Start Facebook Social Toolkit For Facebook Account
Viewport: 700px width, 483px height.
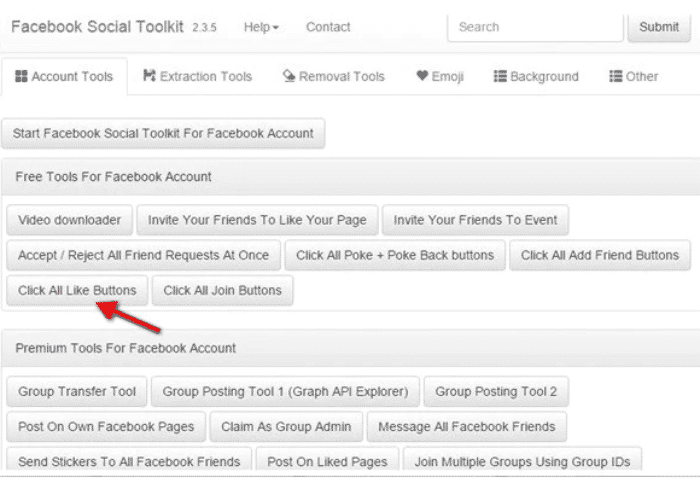163,133
